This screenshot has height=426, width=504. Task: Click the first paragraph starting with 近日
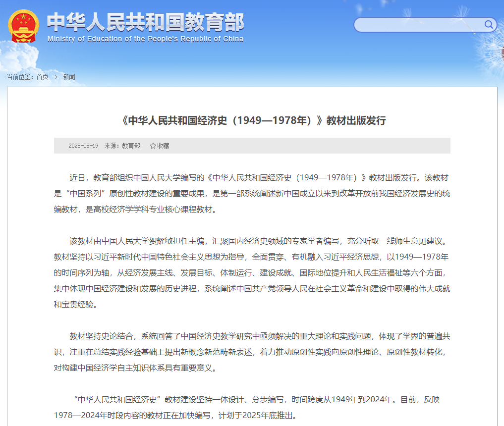(252, 193)
